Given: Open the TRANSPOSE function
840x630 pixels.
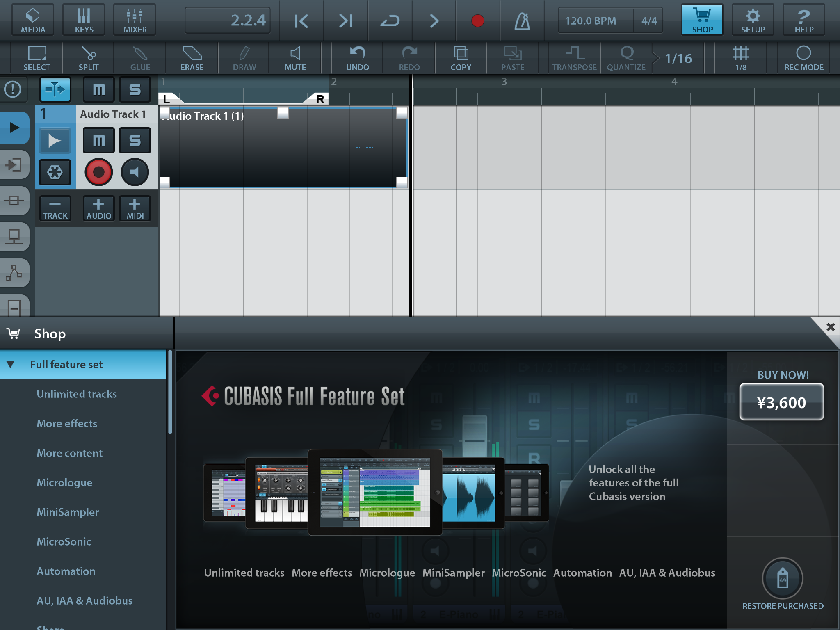Looking at the screenshot, I should pyautogui.click(x=575, y=58).
